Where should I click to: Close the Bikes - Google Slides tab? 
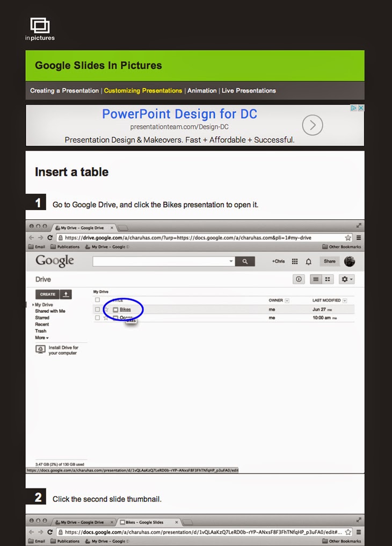pos(176,522)
